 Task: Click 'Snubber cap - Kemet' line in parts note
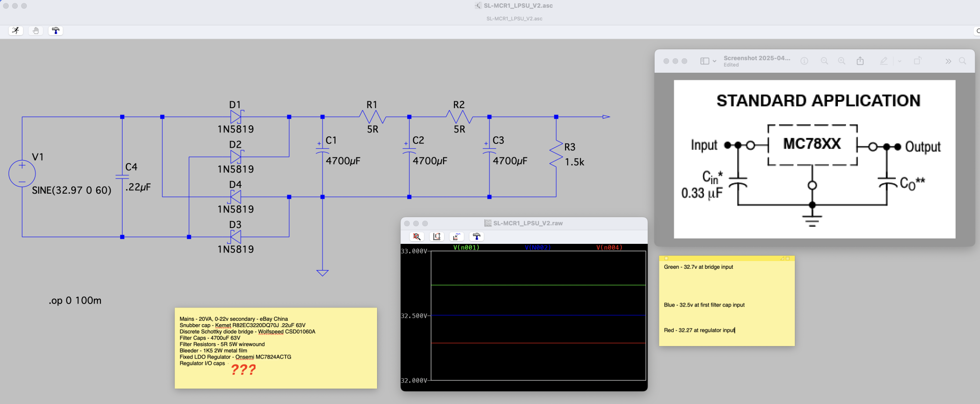coord(242,325)
